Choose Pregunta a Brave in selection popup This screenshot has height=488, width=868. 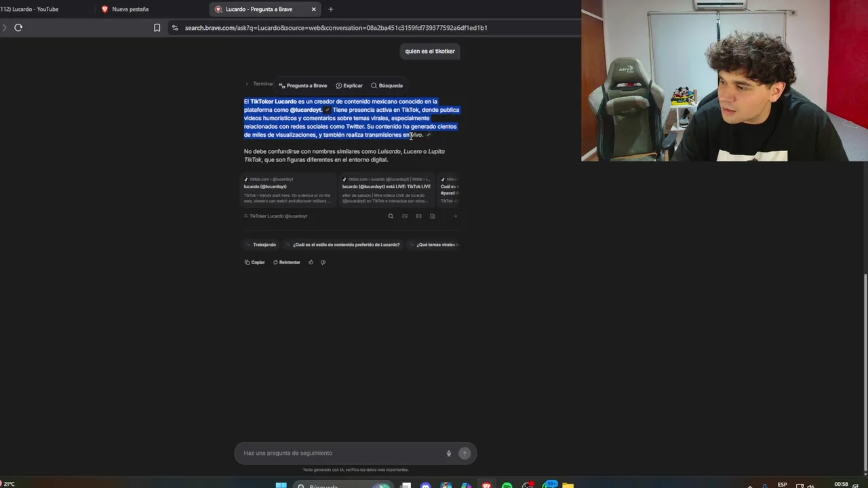coord(303,85)
